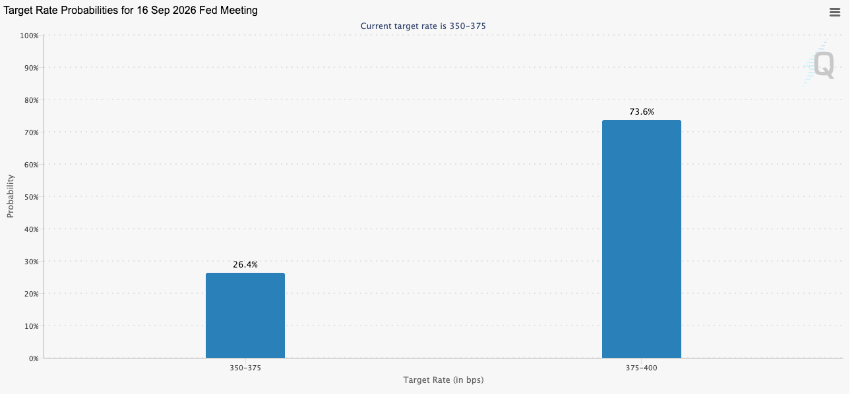Click the Target Rate Probabilities chart title
This screenshot has height=398, width=860.
pyautogui.click(x=131, y=10)
